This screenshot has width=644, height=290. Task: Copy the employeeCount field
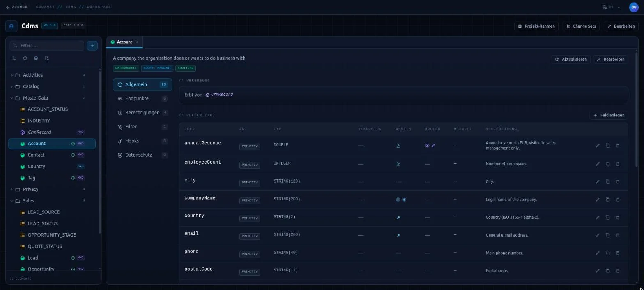point(607,164)
